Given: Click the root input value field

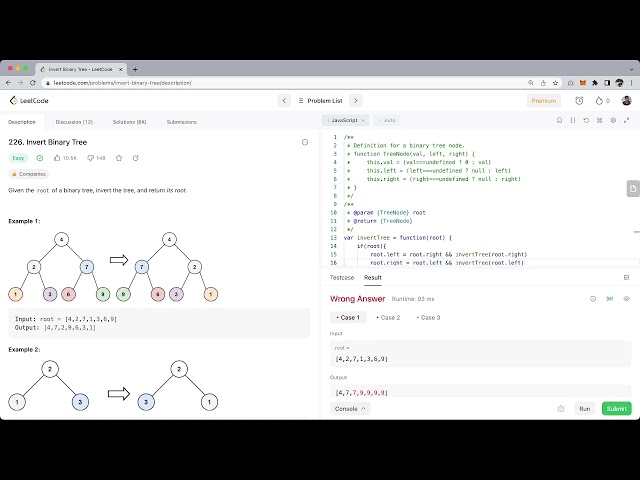Looking at the screenshot, I should [x=480, y=354].
